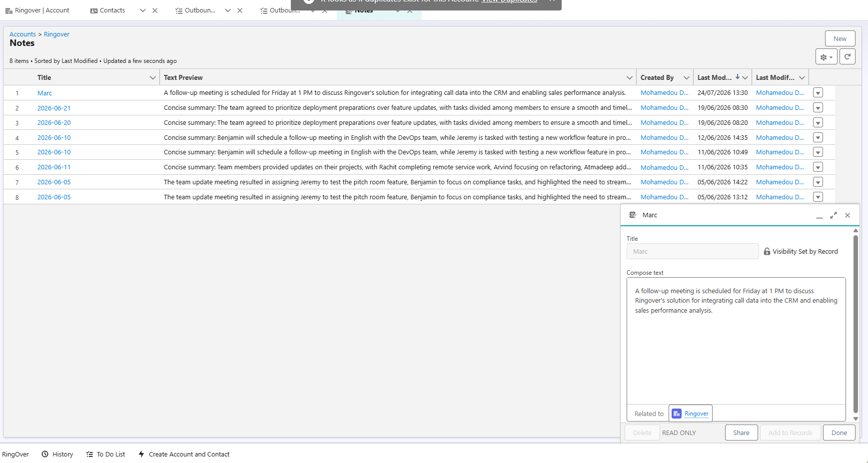Open the Accounts breadcrumb link
The width and height of the screenshot is (868, 463).
(22, 34)
